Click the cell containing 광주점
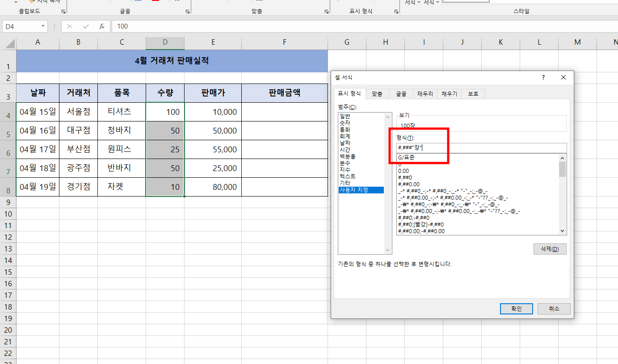This screenshot has width=618, height=364. coord(78,168)
